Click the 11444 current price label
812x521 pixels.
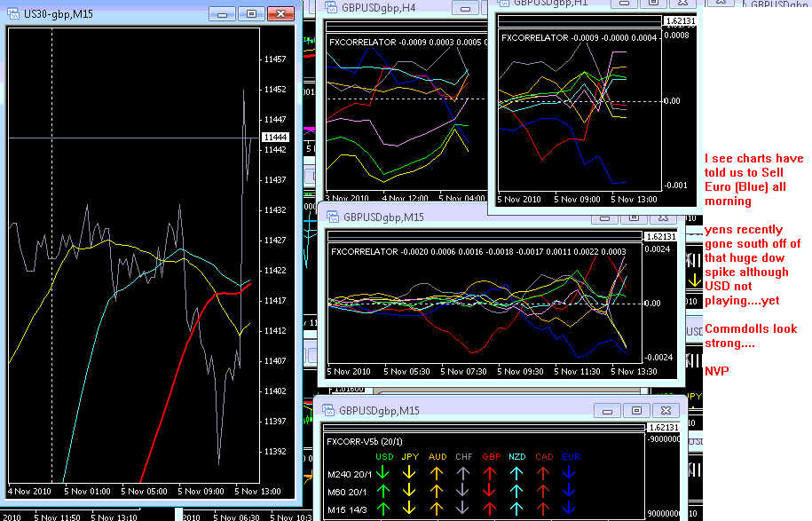275,138
